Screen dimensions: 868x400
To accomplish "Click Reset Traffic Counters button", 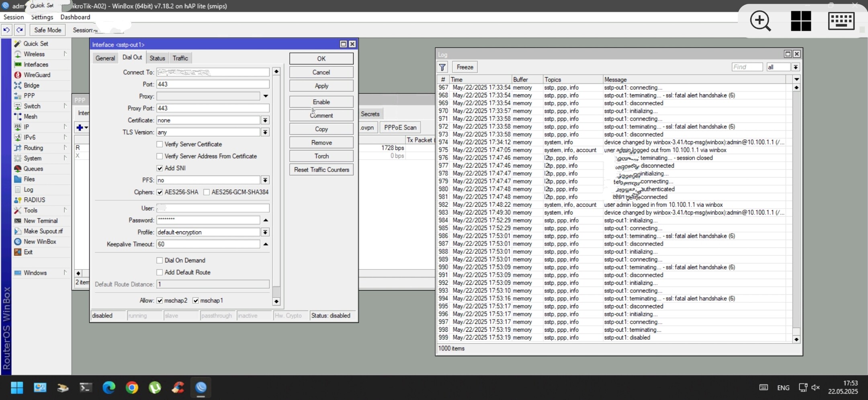I will coord(321,170).
